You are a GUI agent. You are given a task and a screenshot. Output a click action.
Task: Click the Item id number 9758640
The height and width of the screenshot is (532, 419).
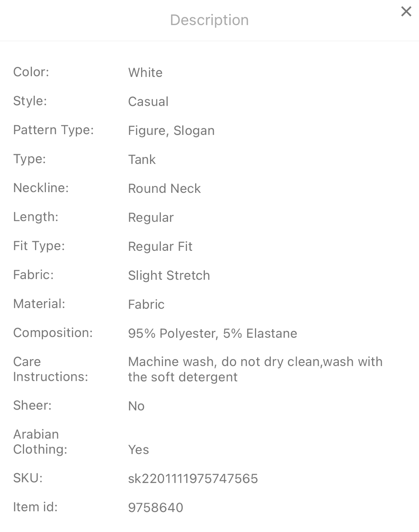pyautogui.click(x=156, y=508)
